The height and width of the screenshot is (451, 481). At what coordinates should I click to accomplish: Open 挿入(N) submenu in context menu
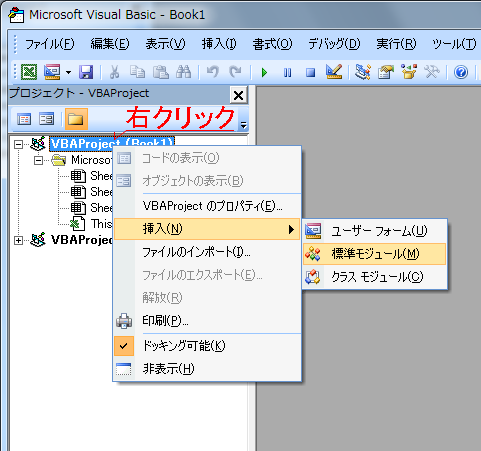tap(207, 229)
